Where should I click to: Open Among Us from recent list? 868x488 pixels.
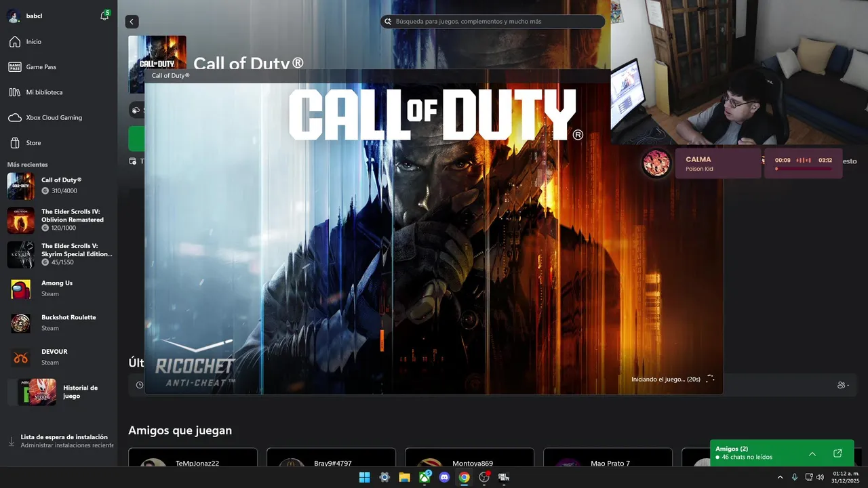(x=60, y=289)
